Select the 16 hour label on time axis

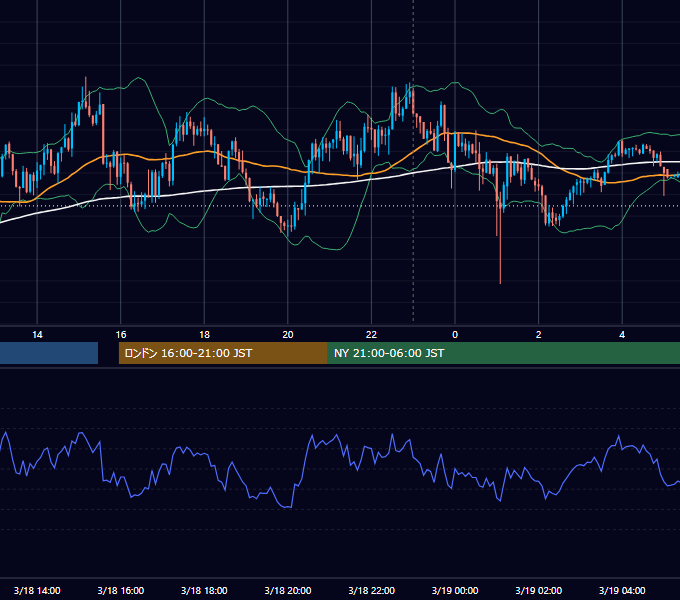[121, 335]
